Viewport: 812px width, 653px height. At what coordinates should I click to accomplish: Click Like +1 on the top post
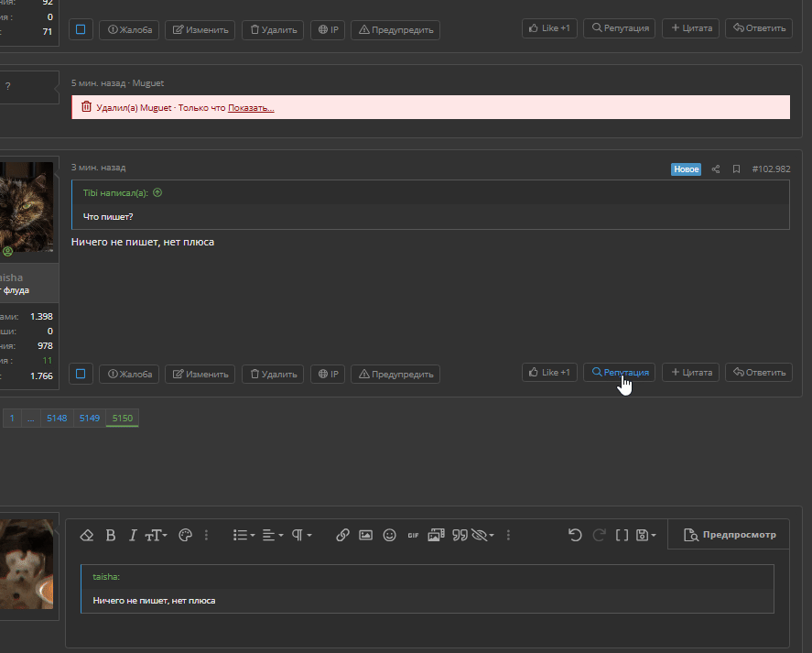click(549, 28)
